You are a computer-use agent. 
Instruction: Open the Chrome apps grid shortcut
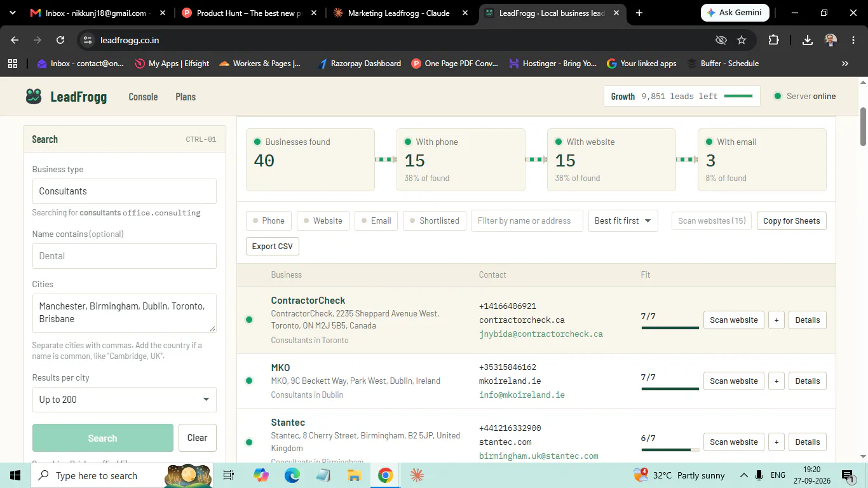point(12,64)
